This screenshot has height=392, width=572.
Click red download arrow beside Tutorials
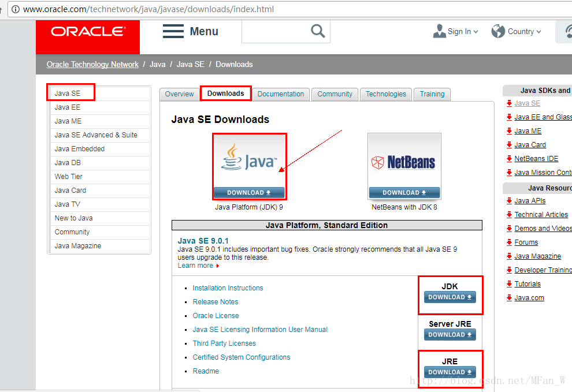tap(509, 283)
